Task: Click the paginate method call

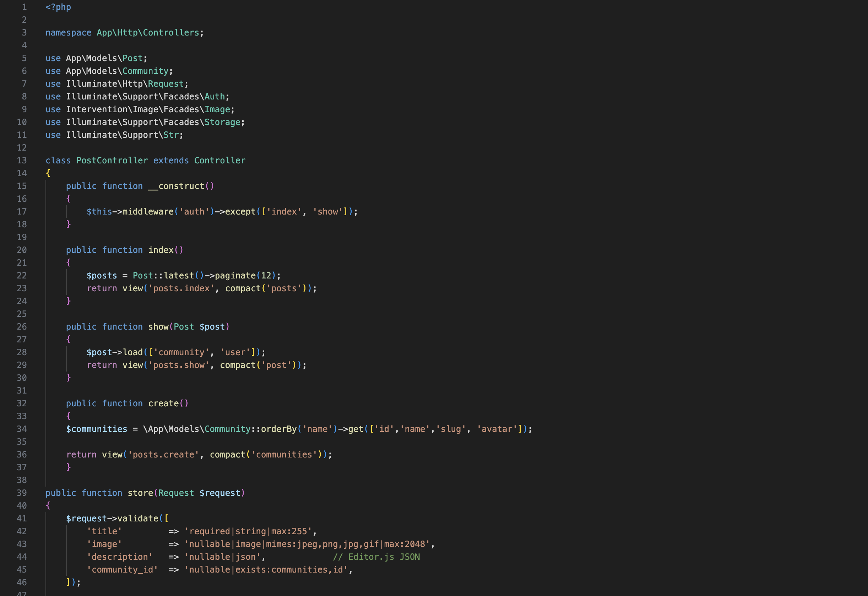Action: pyautogui.click(x=235, y=276)
